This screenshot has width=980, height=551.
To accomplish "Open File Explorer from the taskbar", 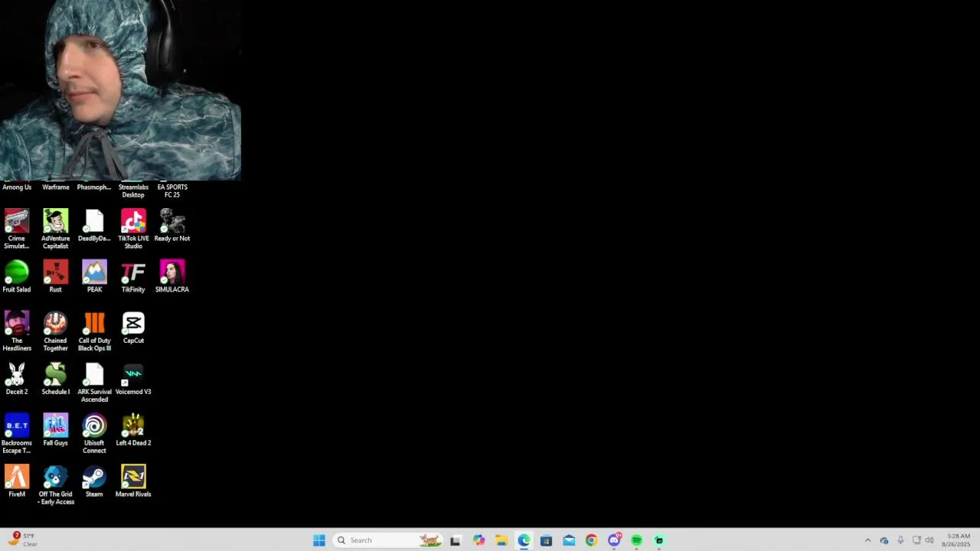I will tap(501, 540).
